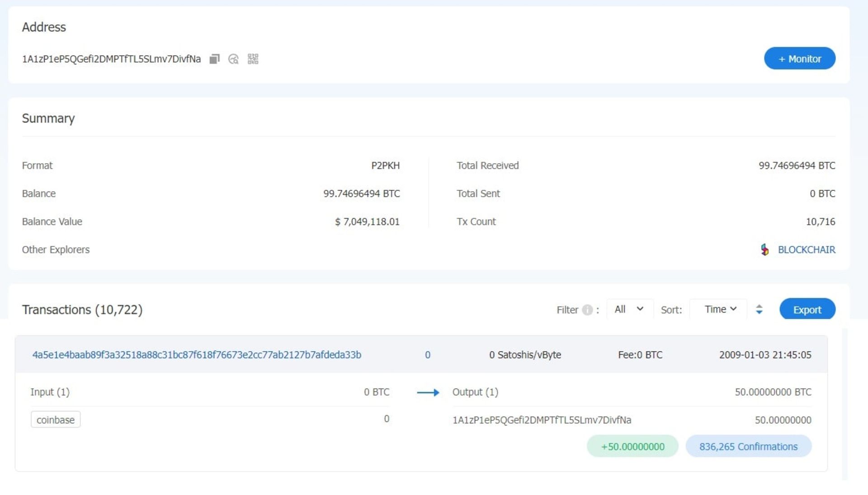Toggle the 836,265 Confirmations badge
Viewport: 868px width, 495px height.
748,446
